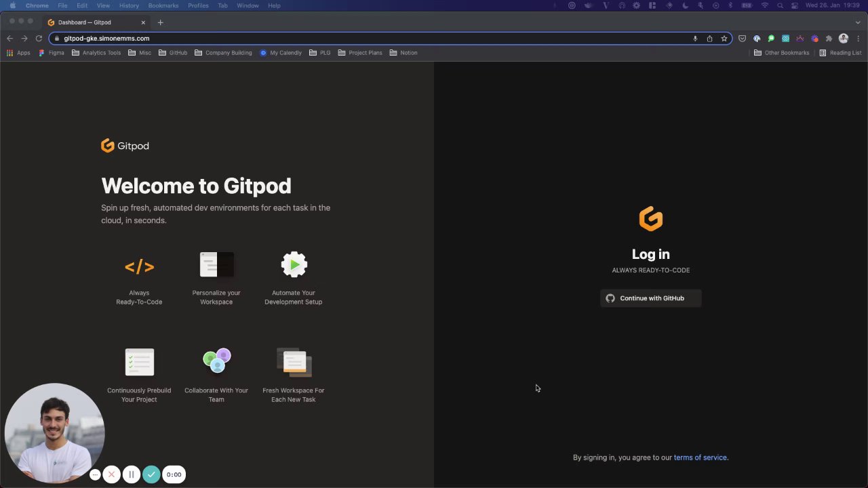Click the presenter webcam bubble
This screenshot has width=868, height=488.
click(54, 433)
